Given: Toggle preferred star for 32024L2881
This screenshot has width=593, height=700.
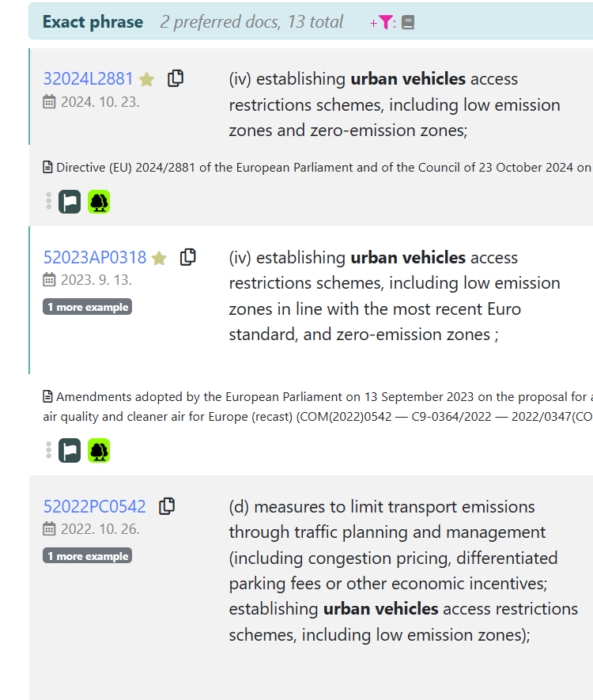Looking at the screenshot, I should (147, 79).
